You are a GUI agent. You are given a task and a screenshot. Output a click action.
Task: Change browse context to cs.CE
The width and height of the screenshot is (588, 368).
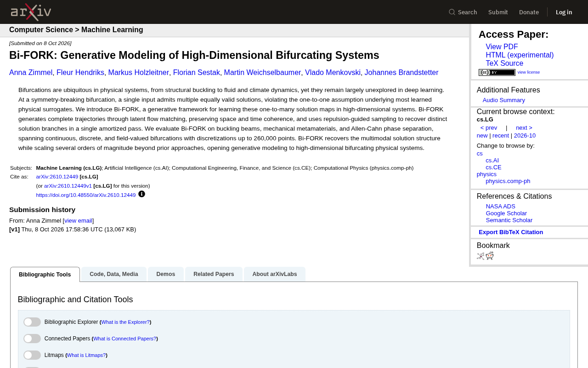(493, 167)
